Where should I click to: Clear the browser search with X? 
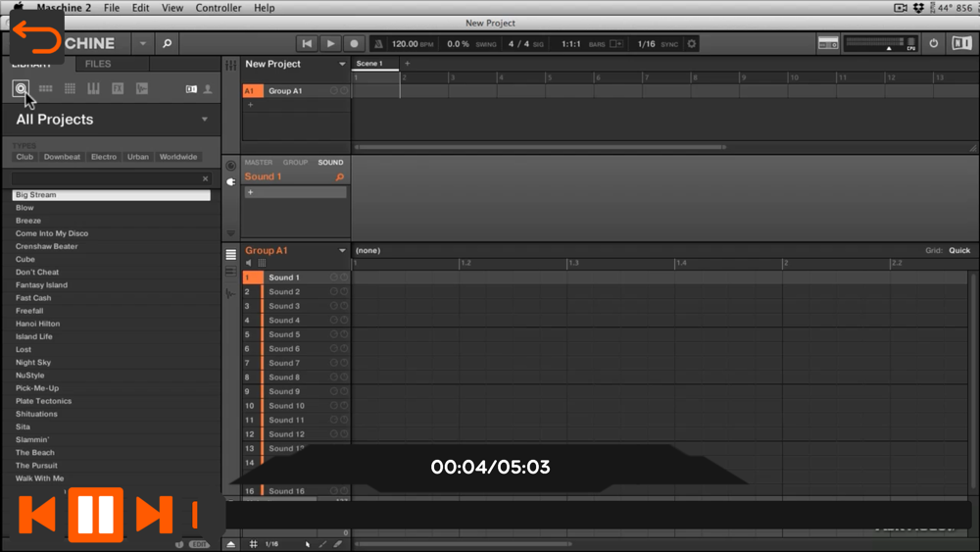[205, 178]
